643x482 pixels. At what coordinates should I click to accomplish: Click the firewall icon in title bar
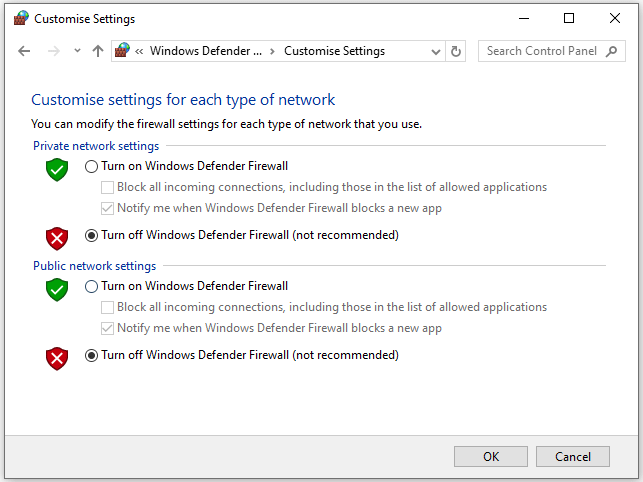pos(20,18)
